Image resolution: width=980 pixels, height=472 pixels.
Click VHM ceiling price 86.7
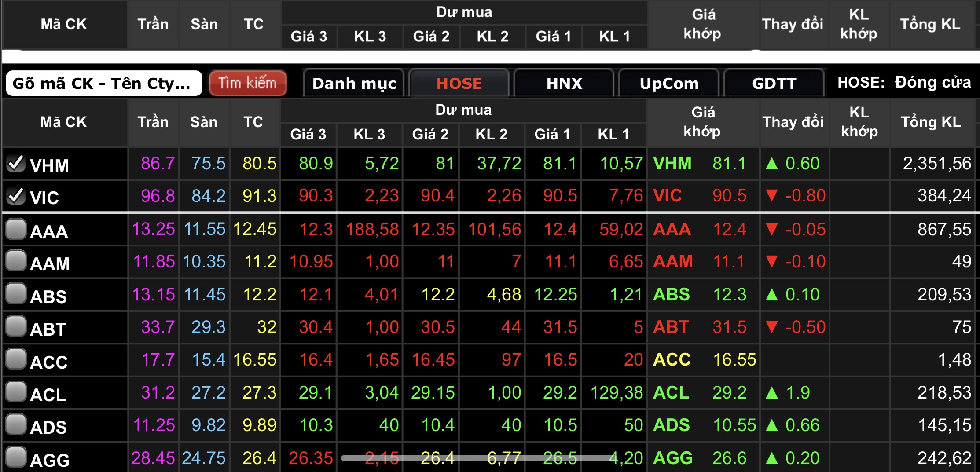[x=158, y=164]
